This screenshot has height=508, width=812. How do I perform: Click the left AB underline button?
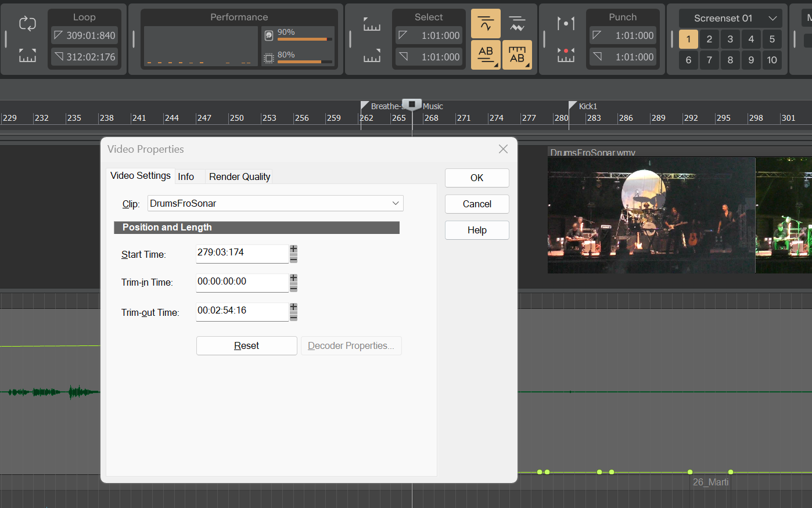(x=485, y=55)
